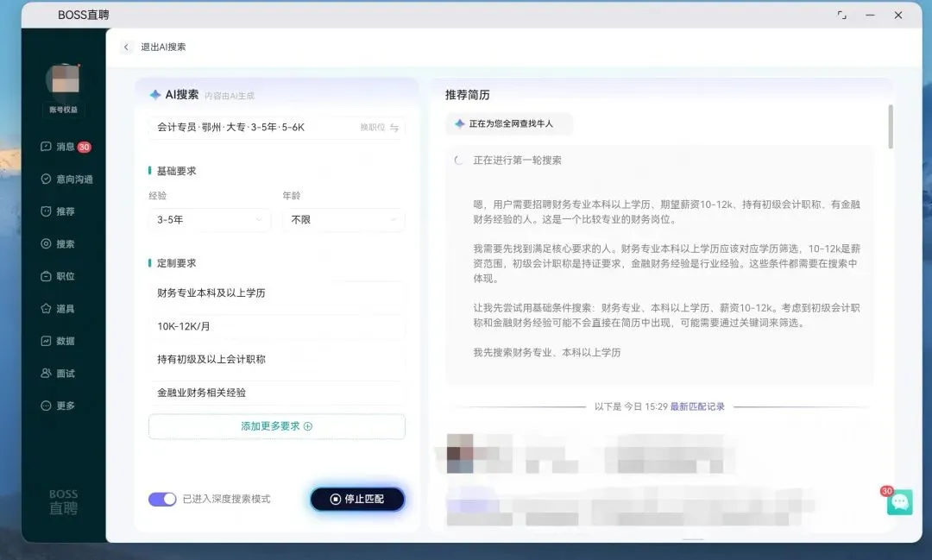Click the 金融业财务相关经验 requirement
This screenshot has height=560, width=932.
(277, 393)
